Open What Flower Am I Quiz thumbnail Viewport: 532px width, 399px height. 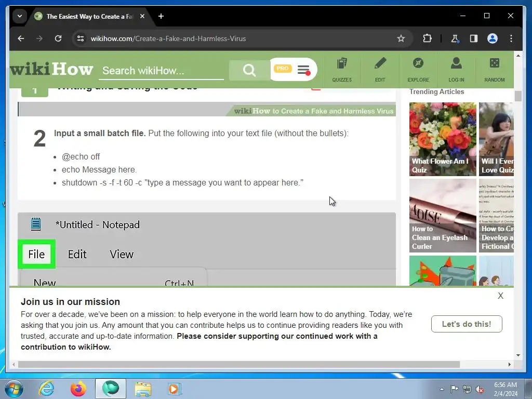tap(443, 139)
